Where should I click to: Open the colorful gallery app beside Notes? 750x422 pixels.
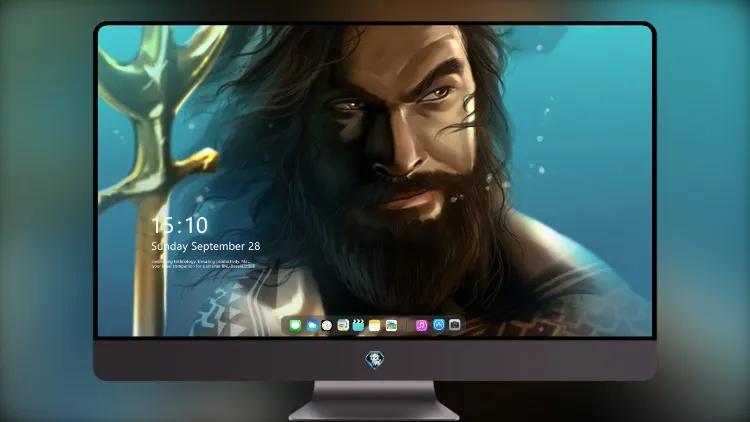click(391, 325)
